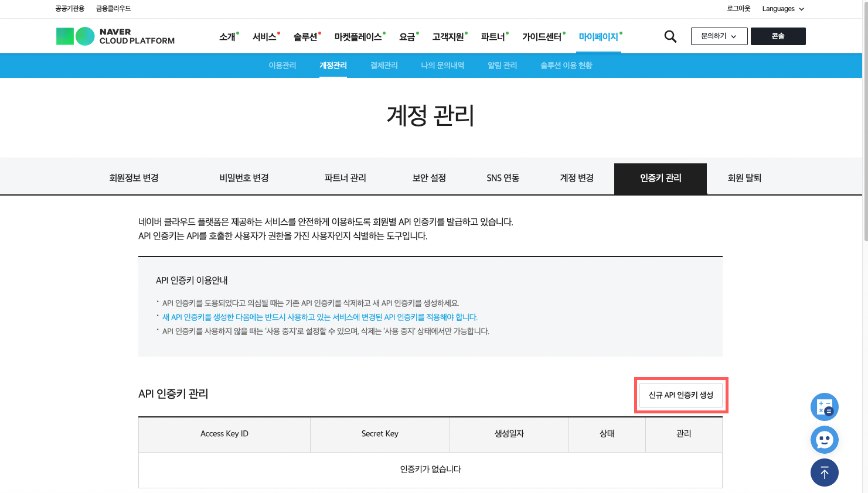Click the 콘솔 button
Image resolution: width=868 pixels, height=493 pixels.
coord(778,36)
